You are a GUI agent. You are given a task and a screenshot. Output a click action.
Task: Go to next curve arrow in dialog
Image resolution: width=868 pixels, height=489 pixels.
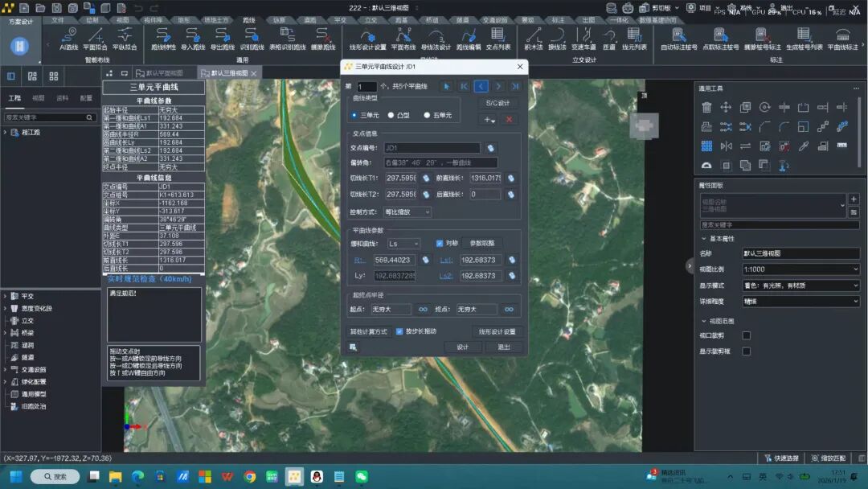(x=498, y=86)
